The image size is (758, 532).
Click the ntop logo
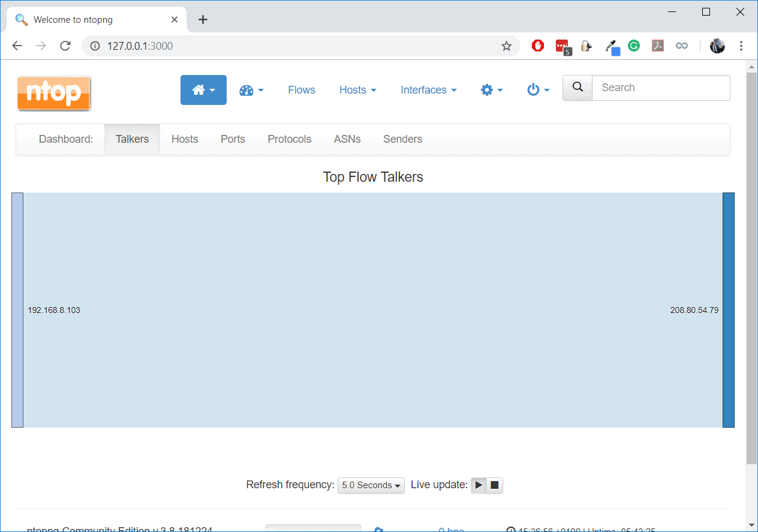[54, 93]
